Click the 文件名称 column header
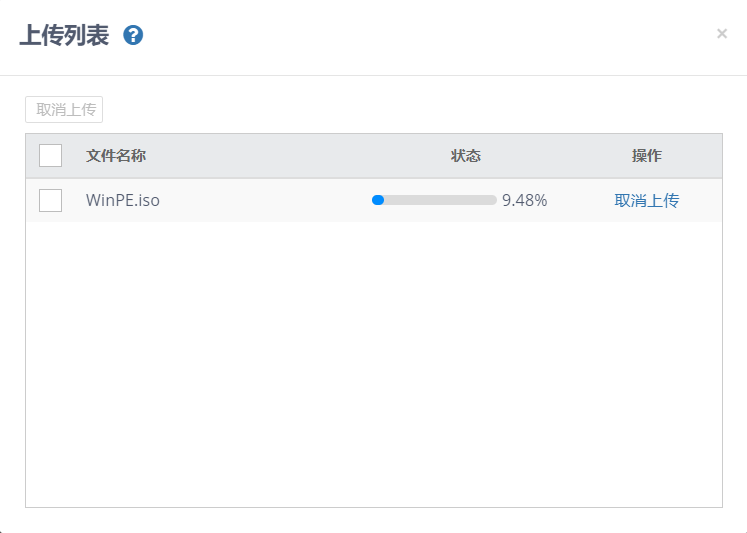This screenshot has width=747, height=533. coord(116,156)
